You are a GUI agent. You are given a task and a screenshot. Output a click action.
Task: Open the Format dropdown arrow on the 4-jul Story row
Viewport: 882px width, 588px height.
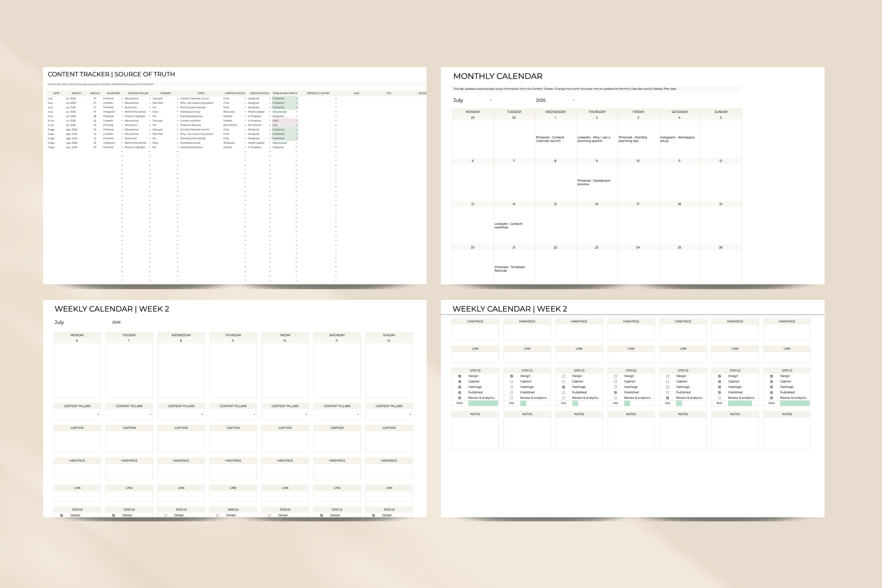[177, 112]
